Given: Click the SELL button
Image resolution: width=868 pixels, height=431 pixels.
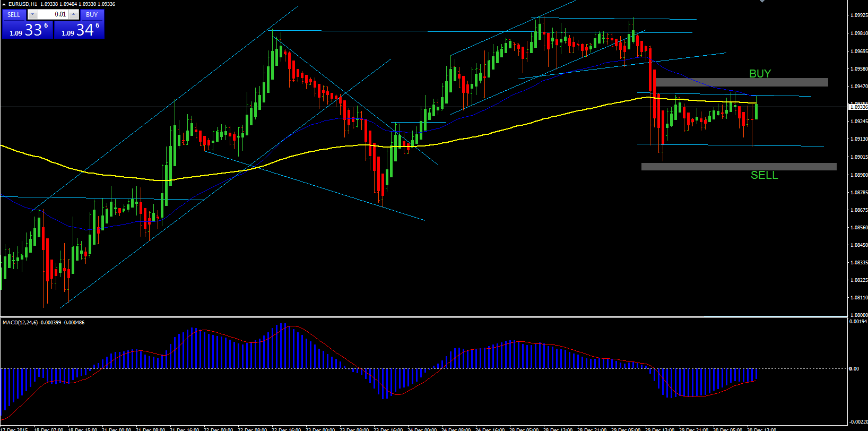Looking at the screenshot, I should click(x=14, y=14).
